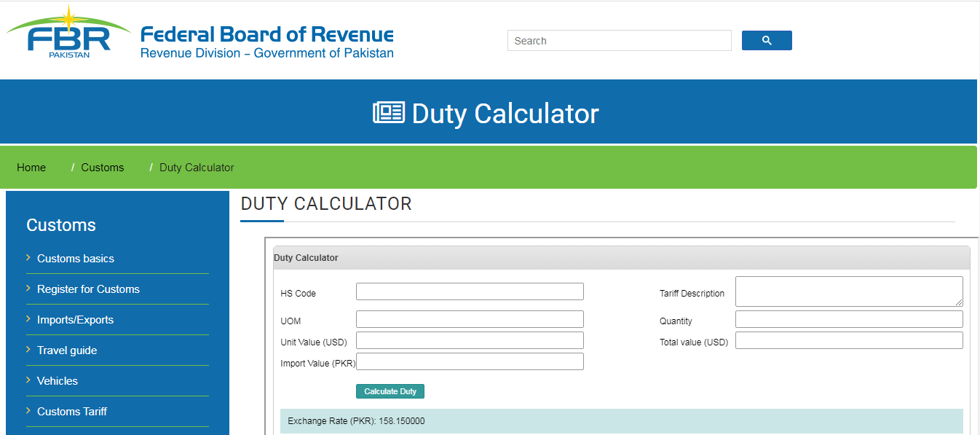The height and width of the screenshot is (435, 980).
Task: Select the Quantity input box
Action: [848, 319]
